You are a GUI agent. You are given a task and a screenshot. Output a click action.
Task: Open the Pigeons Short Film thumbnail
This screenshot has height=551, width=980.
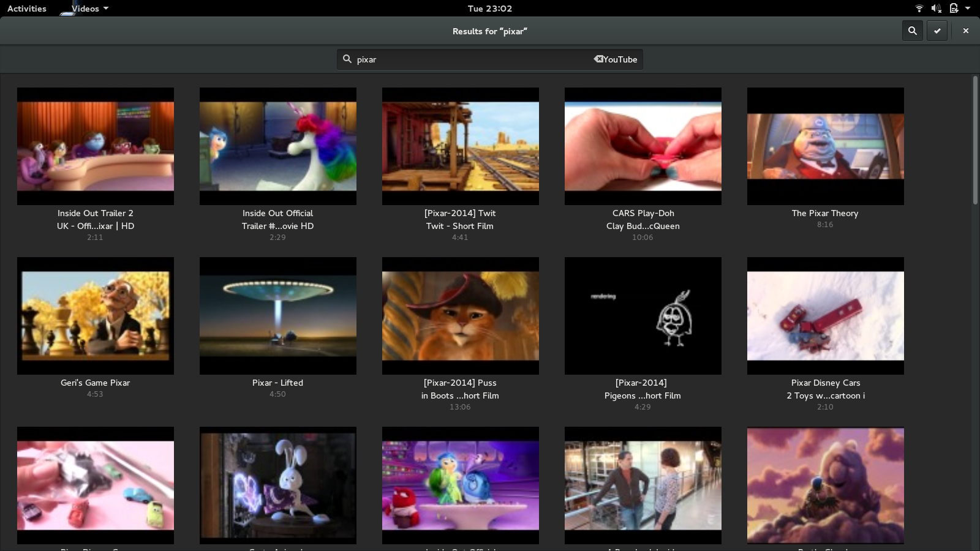coord(643,316)
